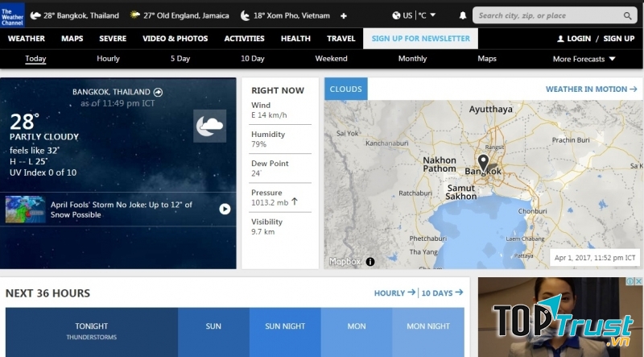Open the VIDEO & PHOTOS menu
Screen dimensions: 644x357
pos(175,39)
